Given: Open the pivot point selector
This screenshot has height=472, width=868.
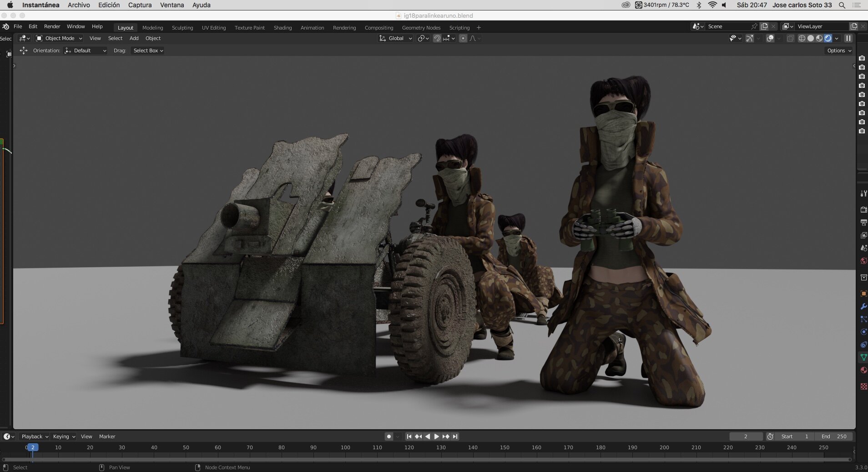Looking at the screenshot, I should 423,38.
